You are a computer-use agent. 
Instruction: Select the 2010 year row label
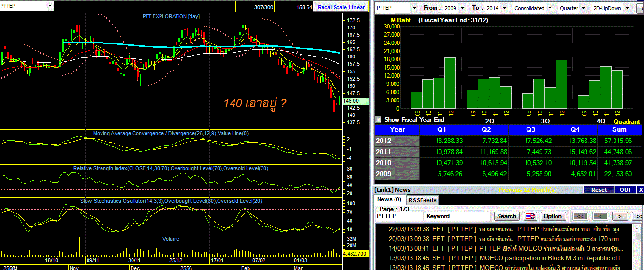coord(397,163)
